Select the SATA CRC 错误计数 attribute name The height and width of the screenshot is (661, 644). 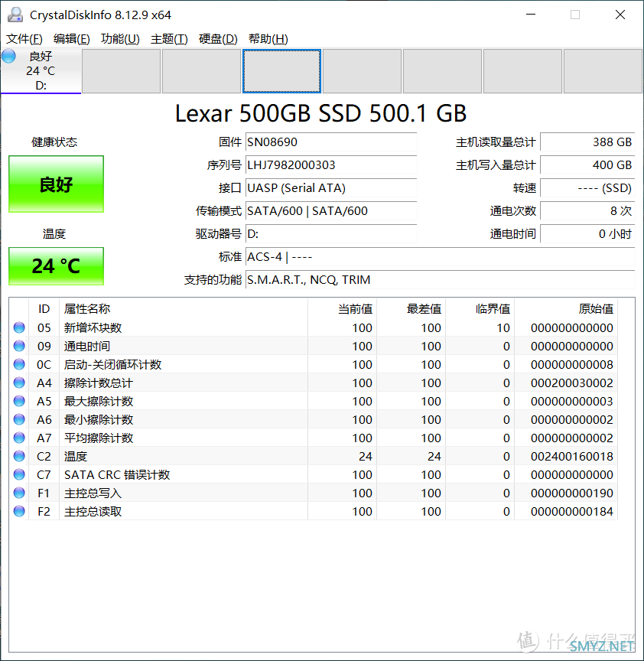click(x=117, y=474)
